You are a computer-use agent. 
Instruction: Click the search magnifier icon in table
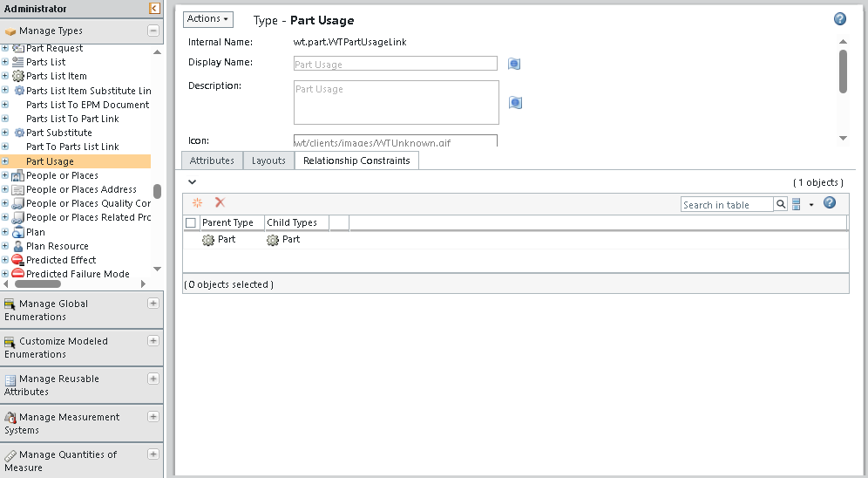pyautogui.click(x=781, y=204)
